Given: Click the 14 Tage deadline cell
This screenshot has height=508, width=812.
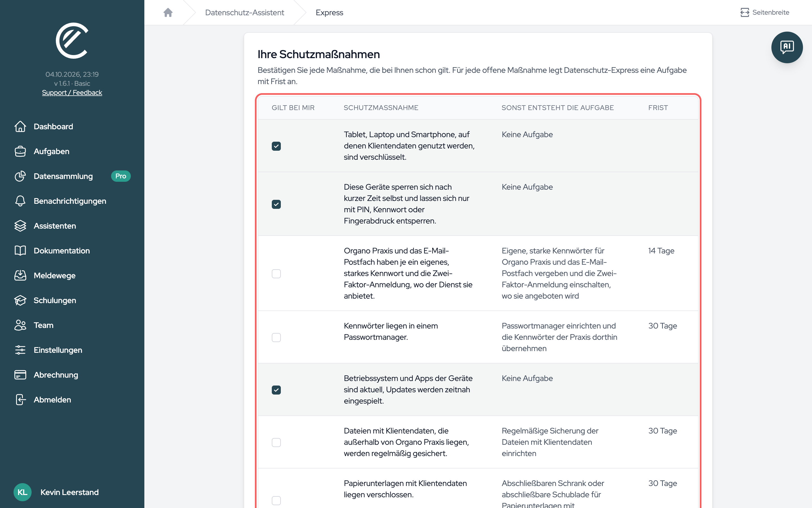Looking at the screenshot, I should click(661, 251).
